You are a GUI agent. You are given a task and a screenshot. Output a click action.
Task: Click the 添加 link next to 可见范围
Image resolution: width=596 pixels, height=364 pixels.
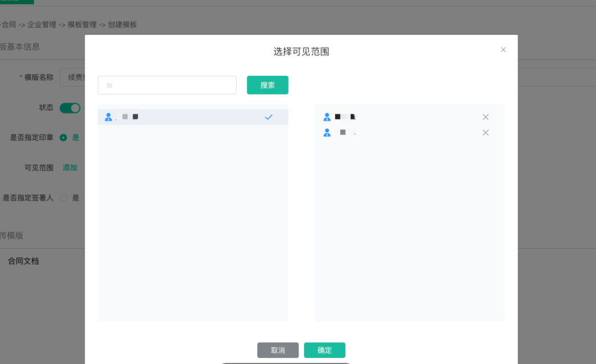[x=70, y=168]
